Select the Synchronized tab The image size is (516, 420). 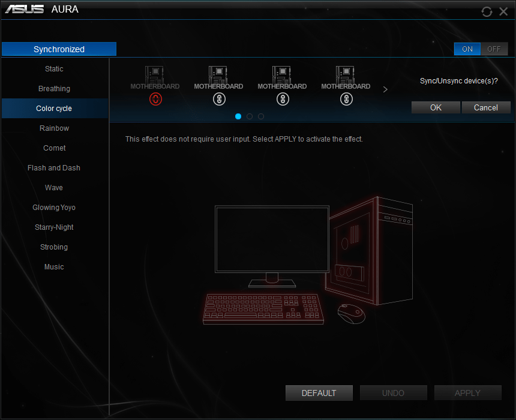click(59, 49)
